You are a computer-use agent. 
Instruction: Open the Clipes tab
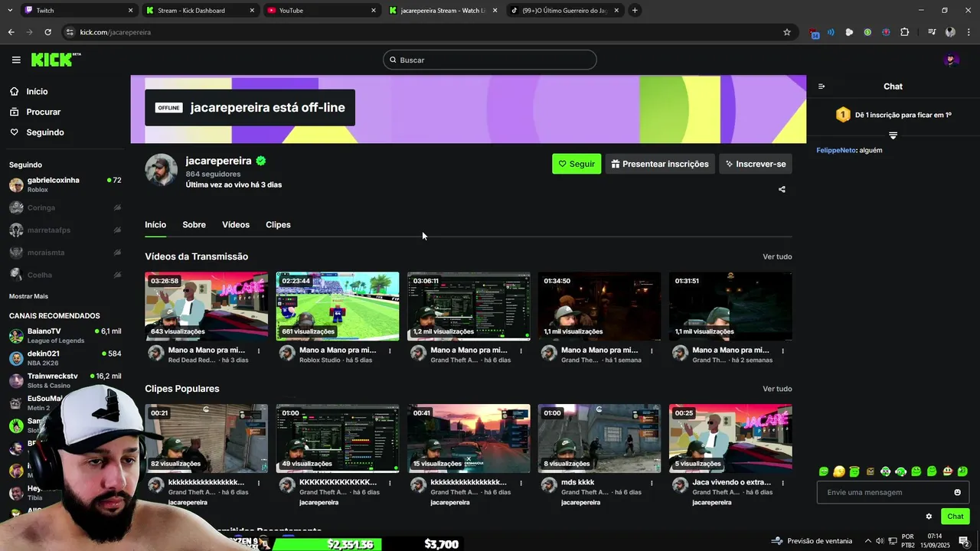point(278,224)
